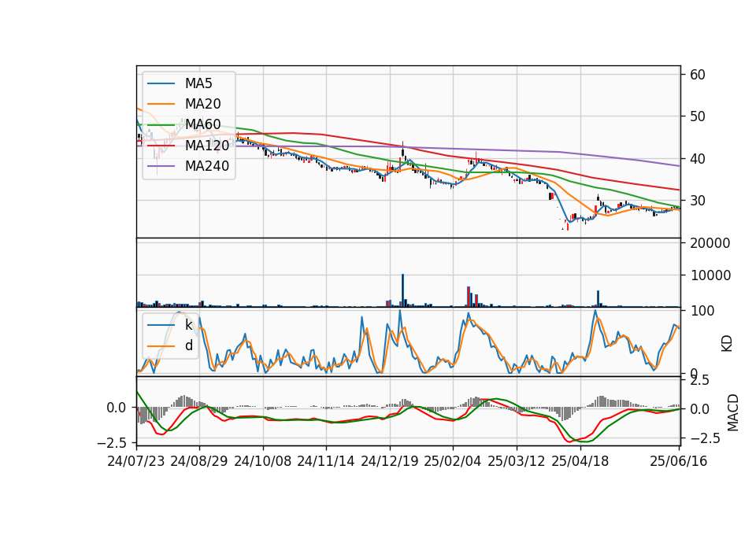The width and height of the screenshot is (756, 543).
Task: Click the MA60 legend label
Action: coord(202,125)
